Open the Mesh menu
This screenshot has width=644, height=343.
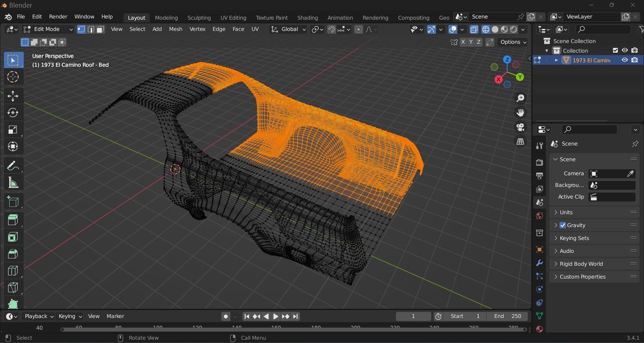pos(175,29)
